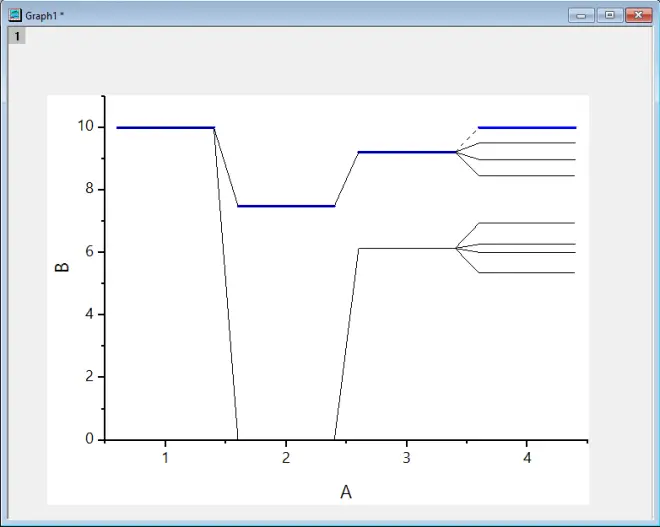Image resolution: width=660 pixels, height=527 pixels.
Task: Click X axis tick label 1
Action: tap(165, 458)
